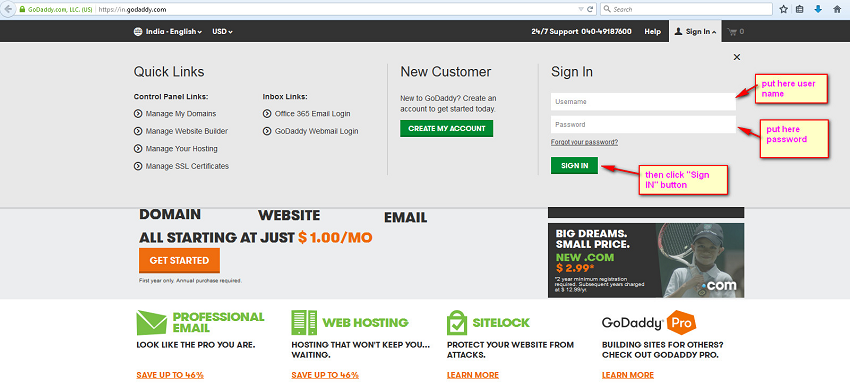Open Manage SSL Certificates link
Viewport: 850px width, 389px height.
(x=187, y=166)
